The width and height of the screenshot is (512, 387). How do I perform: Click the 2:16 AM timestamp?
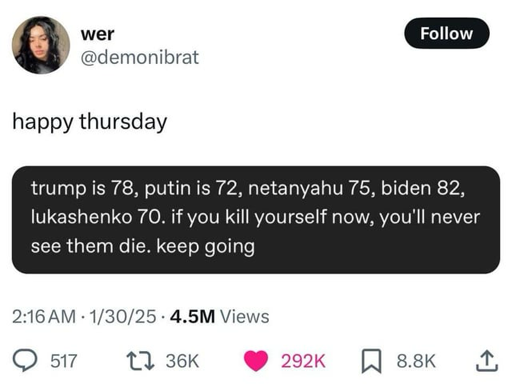pos(44,316)
